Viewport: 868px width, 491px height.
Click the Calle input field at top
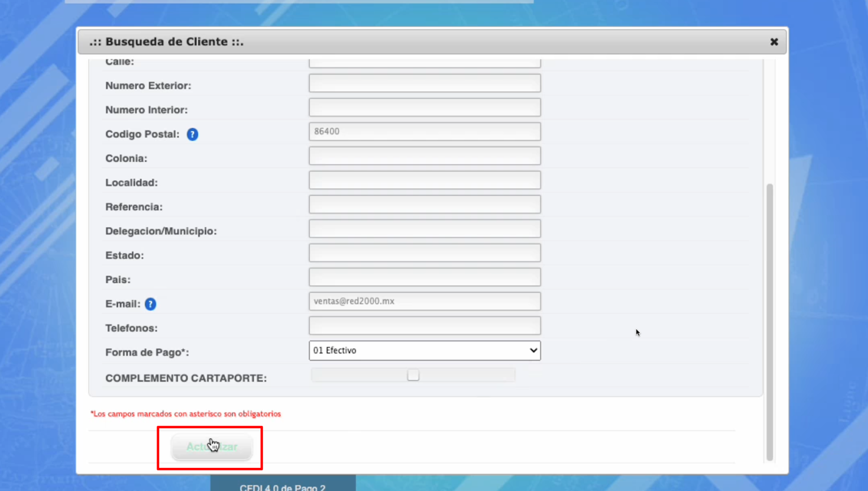(x=424, y=63)
